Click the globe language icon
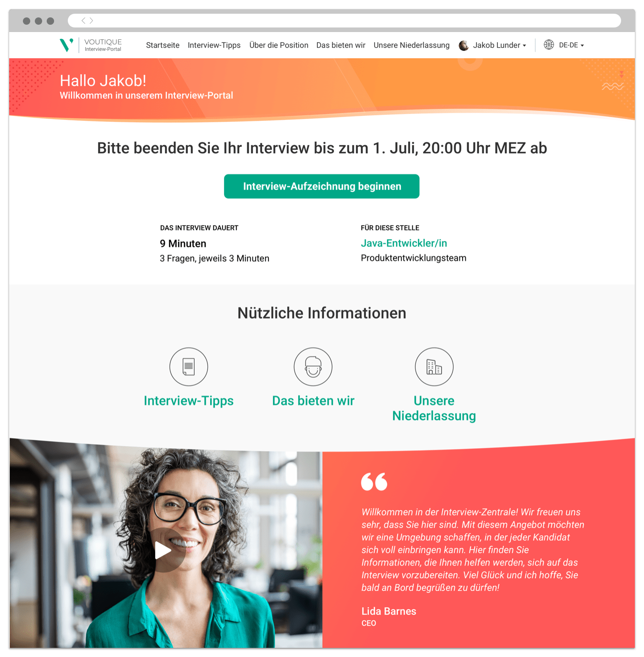644x657 pixels. pyautogui.click(x=549, y=45)
